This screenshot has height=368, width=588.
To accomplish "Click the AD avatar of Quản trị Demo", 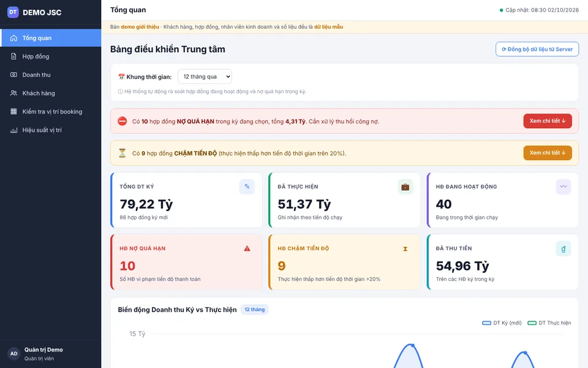I will pyautogui.click(x=14, y=354).
